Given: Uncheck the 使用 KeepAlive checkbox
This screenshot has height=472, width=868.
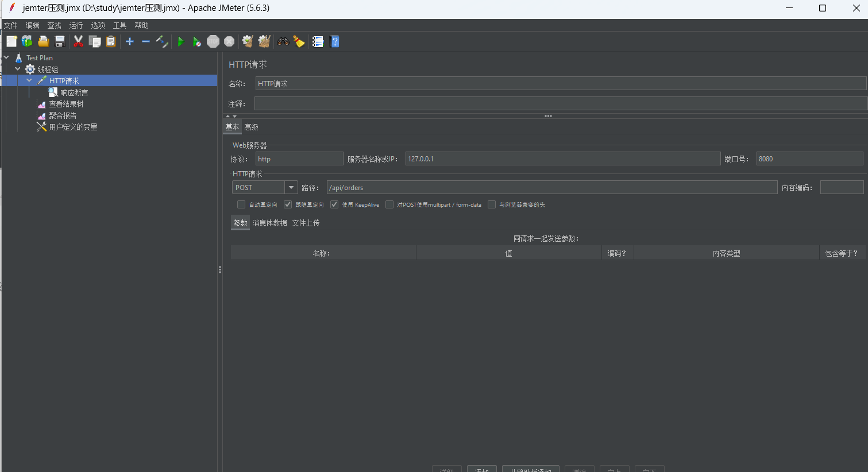Looking at the screenshot, I should click(334, 204).
